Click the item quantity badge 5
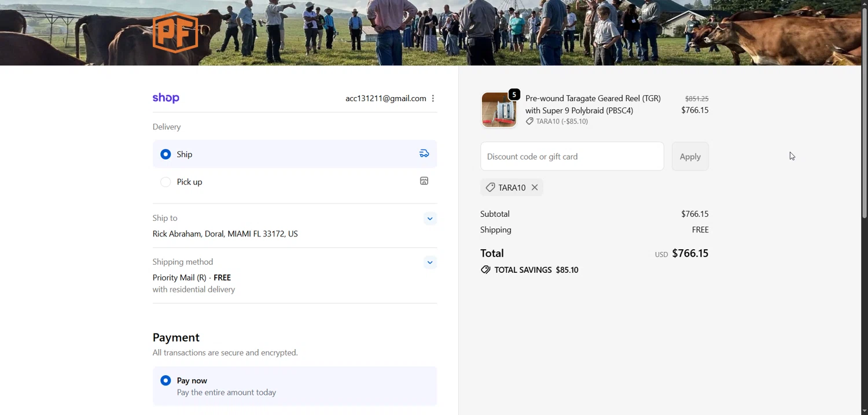This screenshot has height=415, width=868. (x=514, y=95)
